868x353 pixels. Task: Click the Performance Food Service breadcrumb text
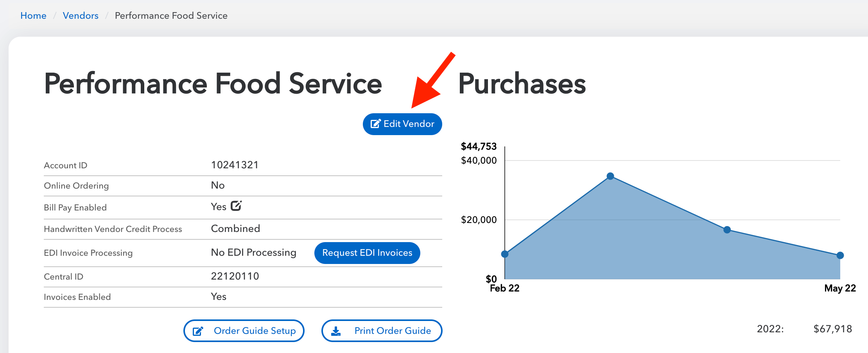(171, 16)
